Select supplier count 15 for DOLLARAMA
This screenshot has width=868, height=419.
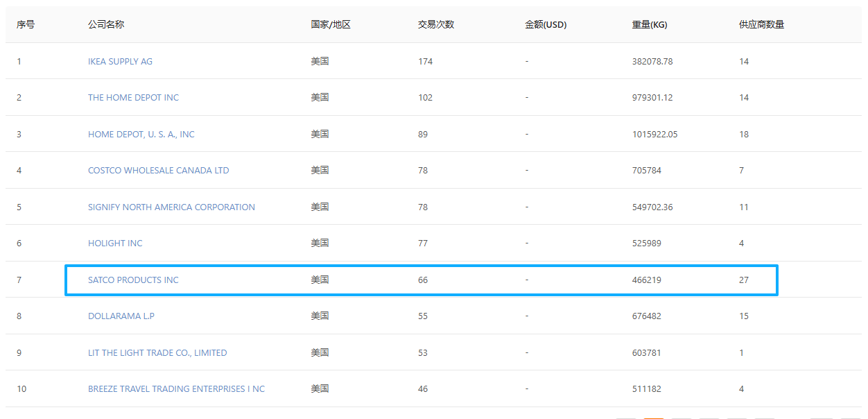click(x=744, y=316)
